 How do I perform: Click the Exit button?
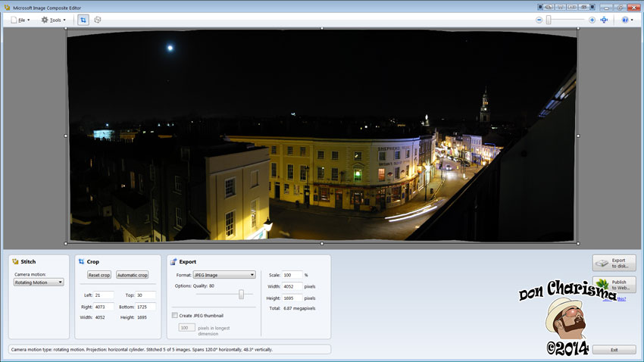pos(614,350)
